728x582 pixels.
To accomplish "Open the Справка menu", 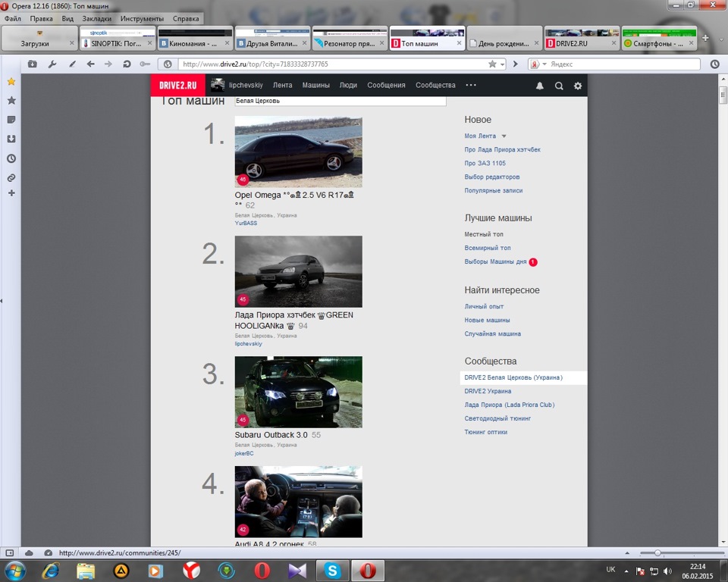I will (x=186, y=18).
